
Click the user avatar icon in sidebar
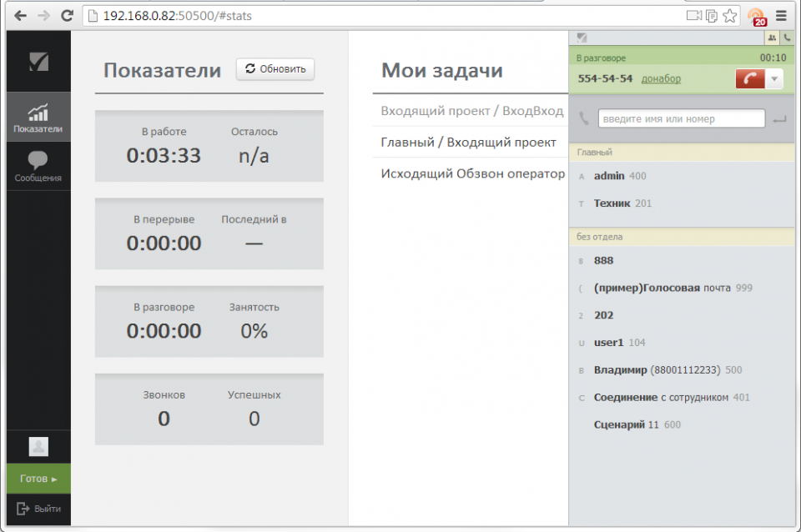point(38,446)
